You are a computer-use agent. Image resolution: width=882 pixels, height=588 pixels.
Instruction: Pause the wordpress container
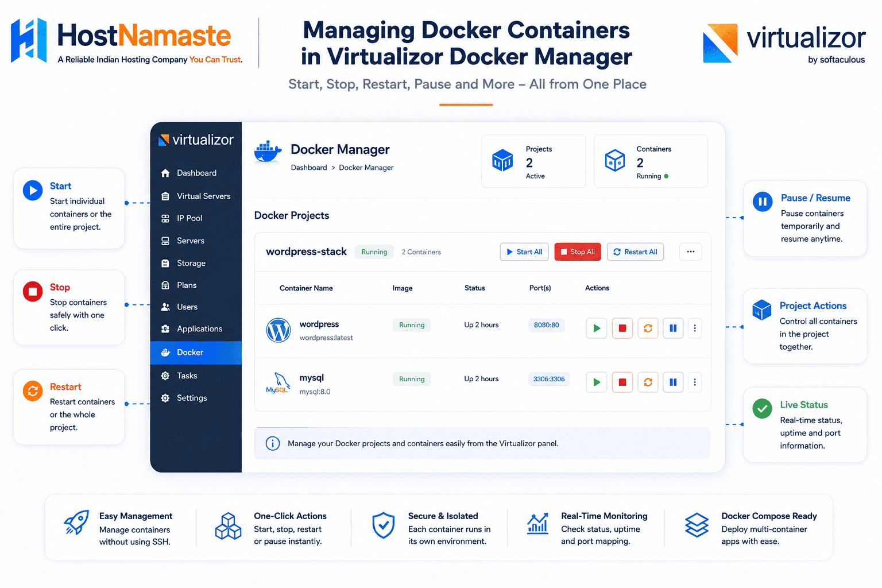click(673, 328)
